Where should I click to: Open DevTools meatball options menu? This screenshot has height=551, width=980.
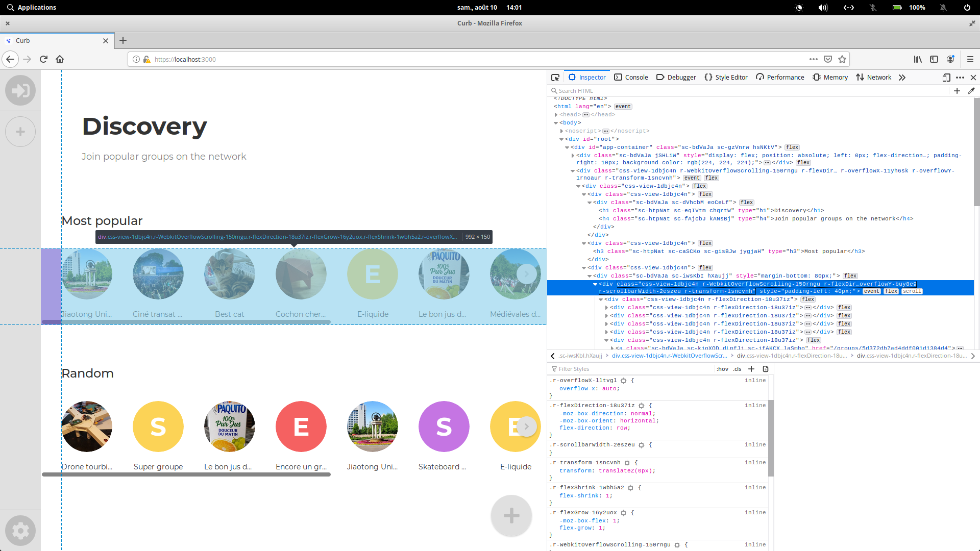click(961, 78)
